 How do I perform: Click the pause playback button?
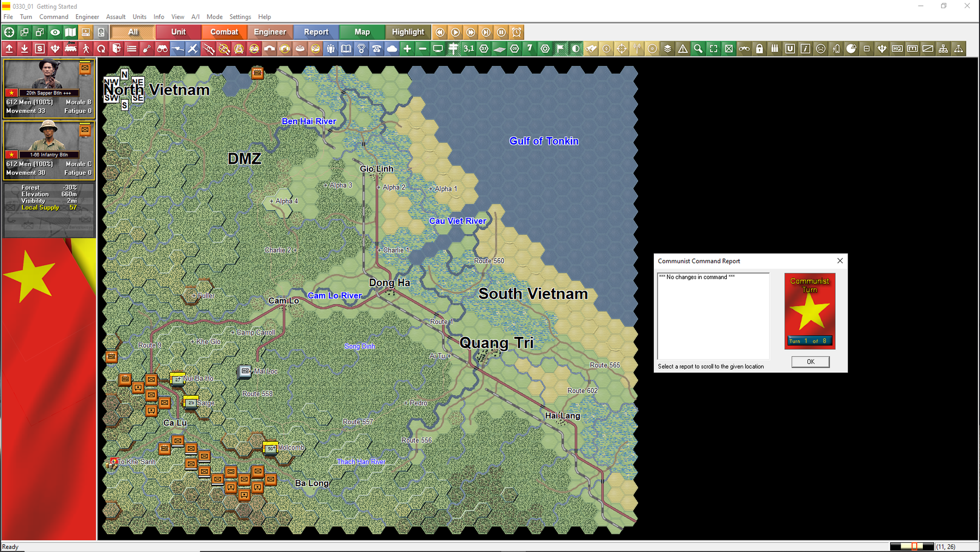click(501, 32)
